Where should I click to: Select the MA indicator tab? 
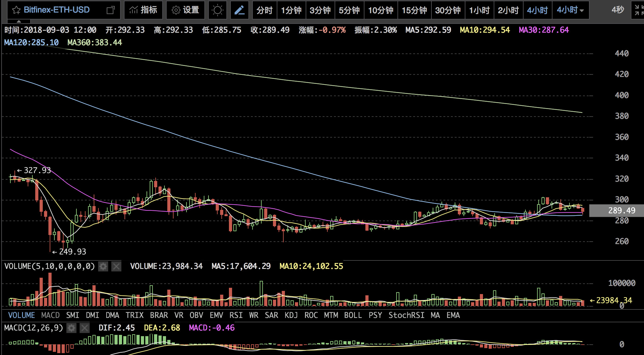click(435, 315)
